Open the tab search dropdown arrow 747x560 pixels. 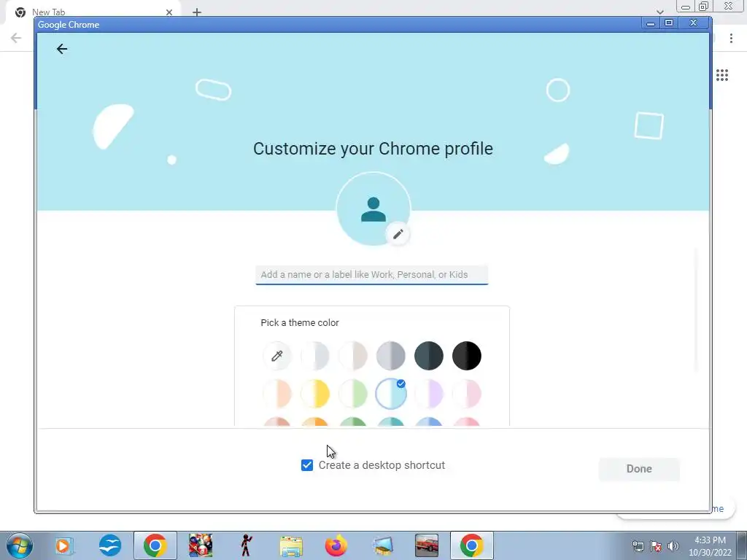pyautogui.click(x=659, y=12)
